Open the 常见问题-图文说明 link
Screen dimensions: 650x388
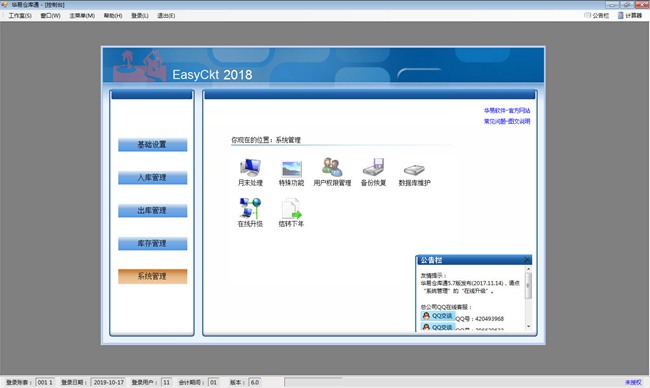(507, 121)
